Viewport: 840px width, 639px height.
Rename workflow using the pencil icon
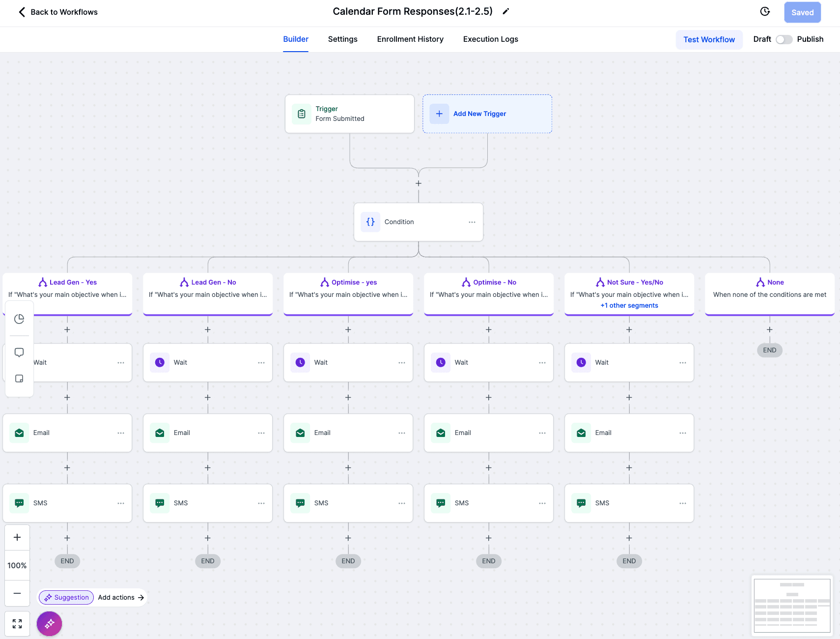point(506,11)
